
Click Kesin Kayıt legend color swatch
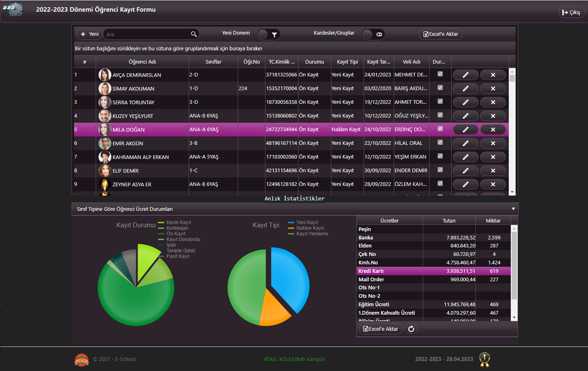pos(161,223)
